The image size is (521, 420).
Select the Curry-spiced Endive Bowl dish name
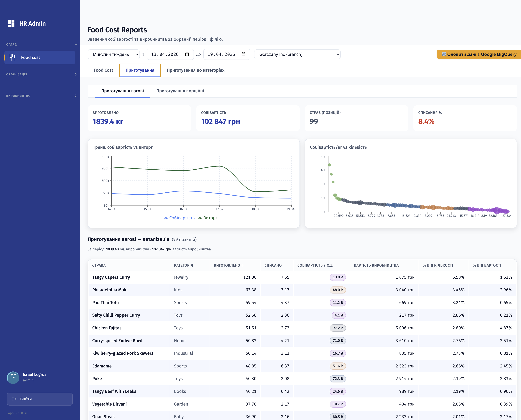(x=117, y=341)
